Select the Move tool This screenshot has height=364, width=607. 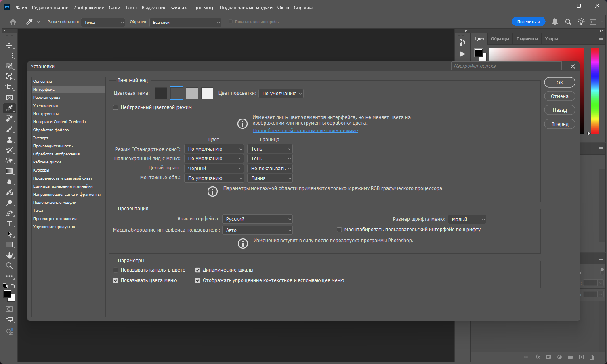pyautogui.click(x=9, y=45)
